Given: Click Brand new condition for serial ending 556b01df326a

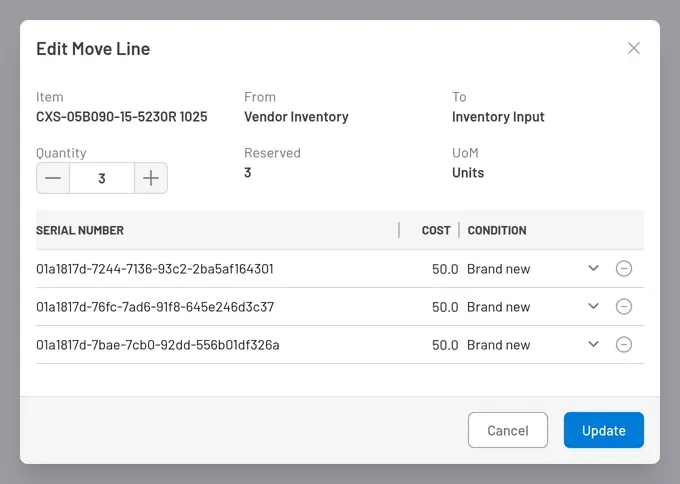Looking at the screenshot, I should (499, 346).
